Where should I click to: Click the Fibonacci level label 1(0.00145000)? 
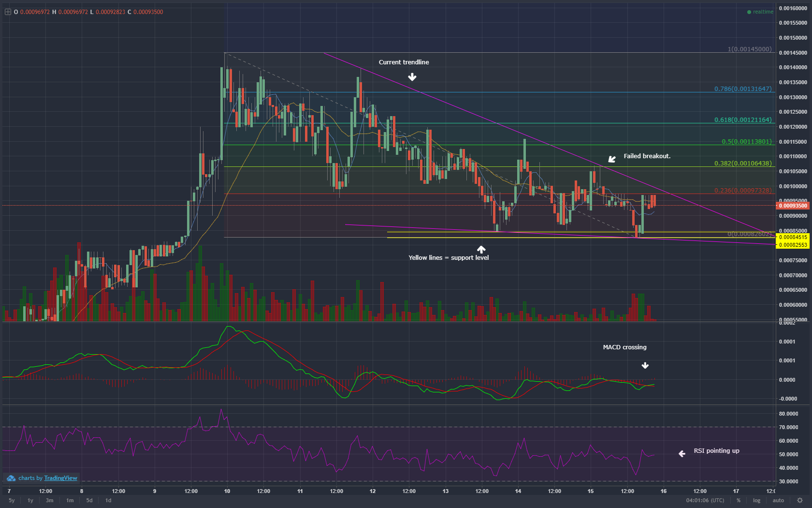[750, 49]
